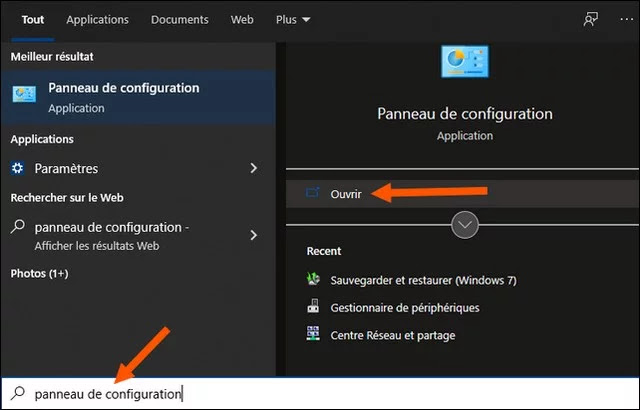
Task: Click the Paramètres gear icon
Action: (x=18, y=168)
